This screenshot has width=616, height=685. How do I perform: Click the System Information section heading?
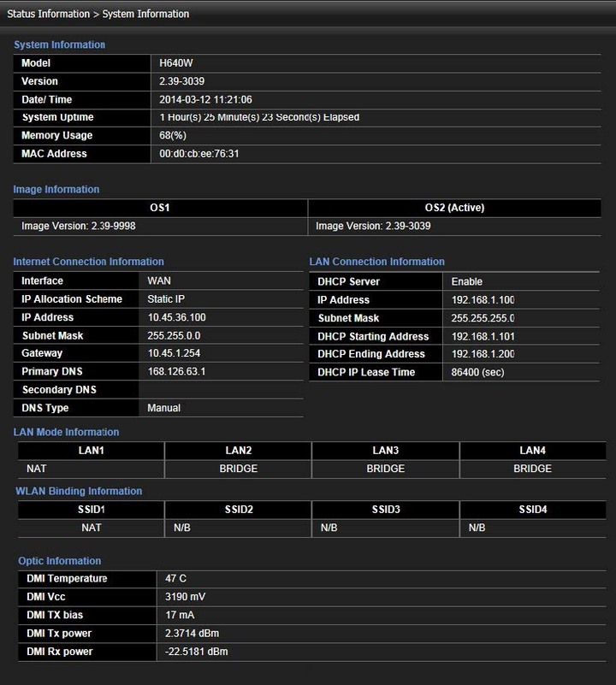[59, 44]
